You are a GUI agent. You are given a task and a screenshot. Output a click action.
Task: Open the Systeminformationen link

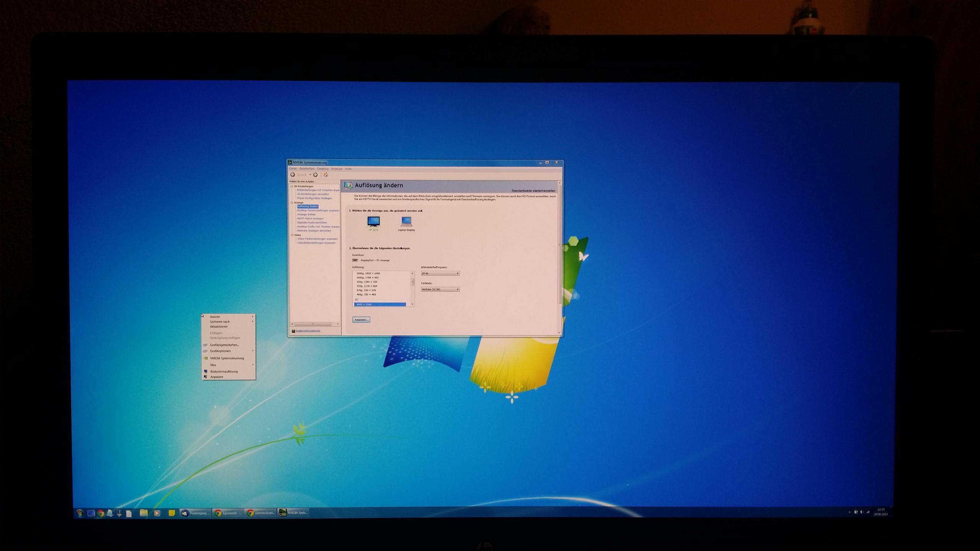pyautogui.click(x=308, y=331)
